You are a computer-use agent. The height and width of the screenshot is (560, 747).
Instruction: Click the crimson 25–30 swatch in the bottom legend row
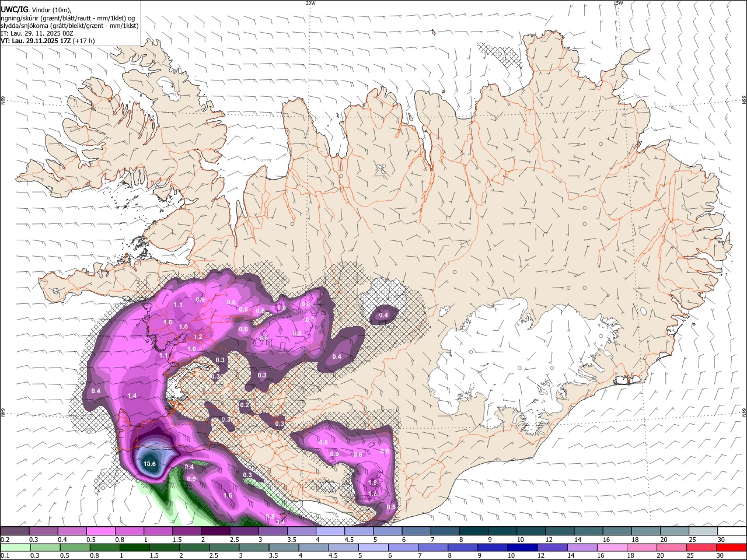(x=700, y=547)
